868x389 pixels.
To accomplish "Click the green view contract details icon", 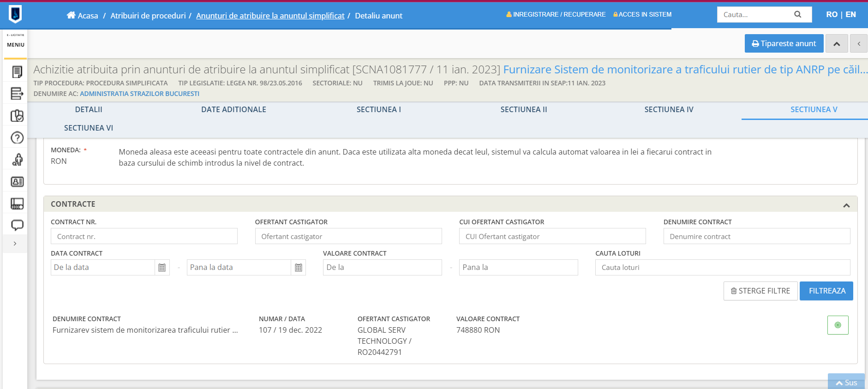I will click(838, 325).
